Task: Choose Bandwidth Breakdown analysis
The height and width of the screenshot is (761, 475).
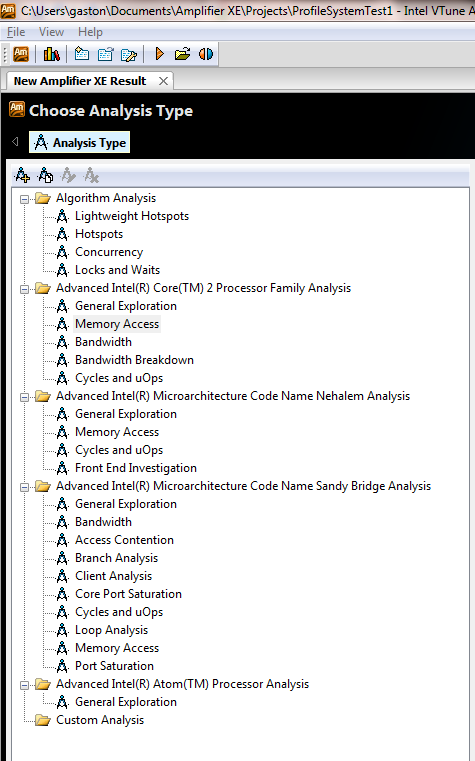Action: point(134,360)
